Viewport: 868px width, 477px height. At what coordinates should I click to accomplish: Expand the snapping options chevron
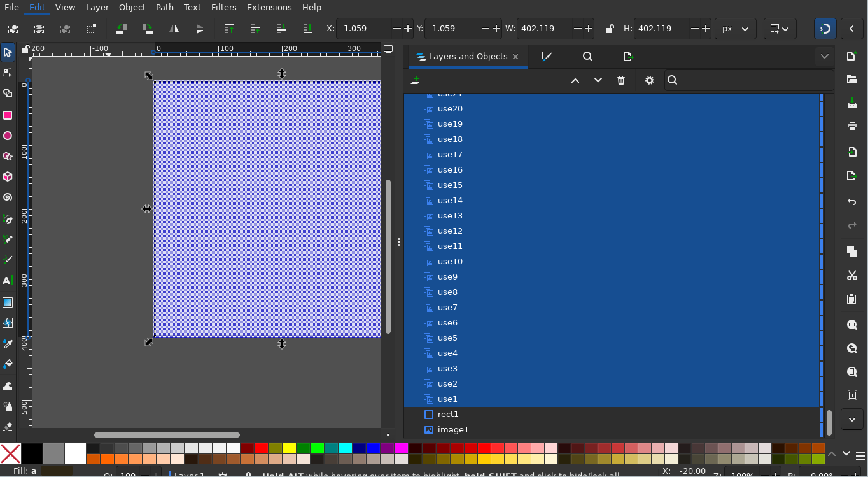point(852,29)
